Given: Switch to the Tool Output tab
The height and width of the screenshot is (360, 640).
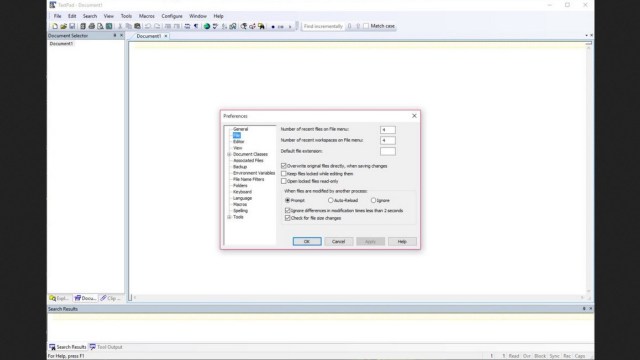Looking at the screenshot, I should point(106,347).
